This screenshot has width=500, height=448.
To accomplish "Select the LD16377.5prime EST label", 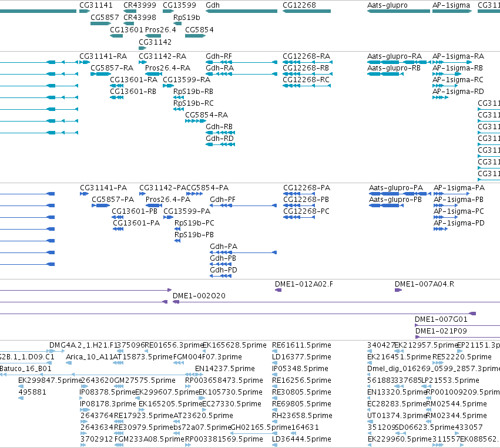I will point(301,357).
